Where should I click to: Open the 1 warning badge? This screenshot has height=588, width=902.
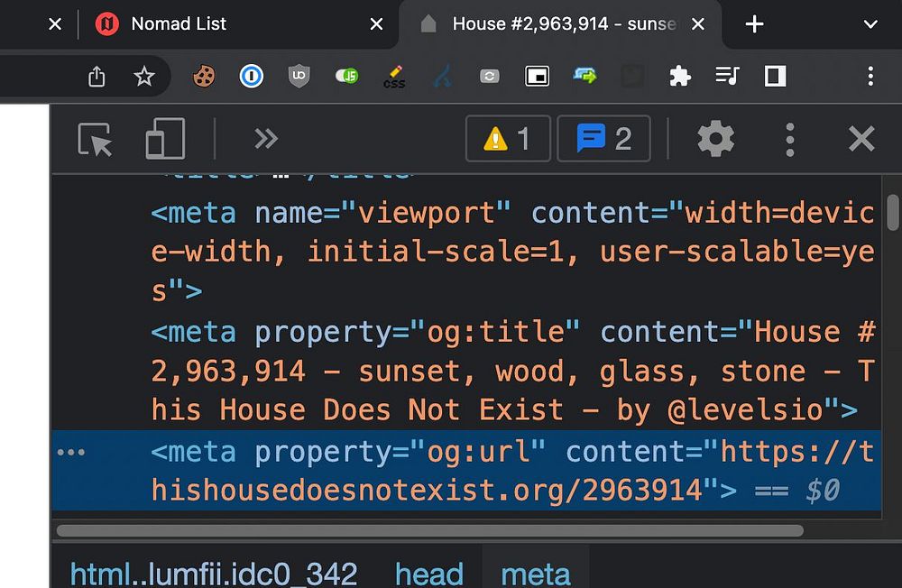[x=508, y=139]
